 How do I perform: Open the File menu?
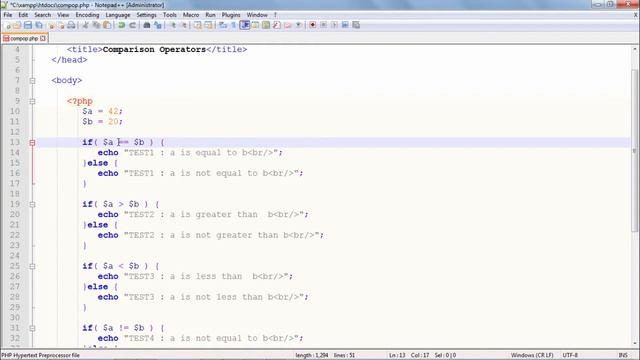point(8,15)
